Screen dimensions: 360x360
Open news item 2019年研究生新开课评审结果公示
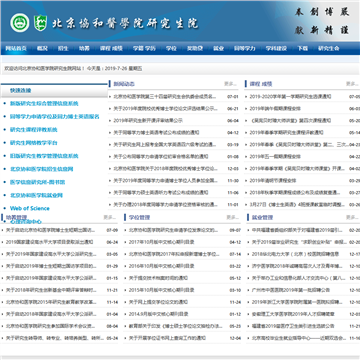(148, 120)
